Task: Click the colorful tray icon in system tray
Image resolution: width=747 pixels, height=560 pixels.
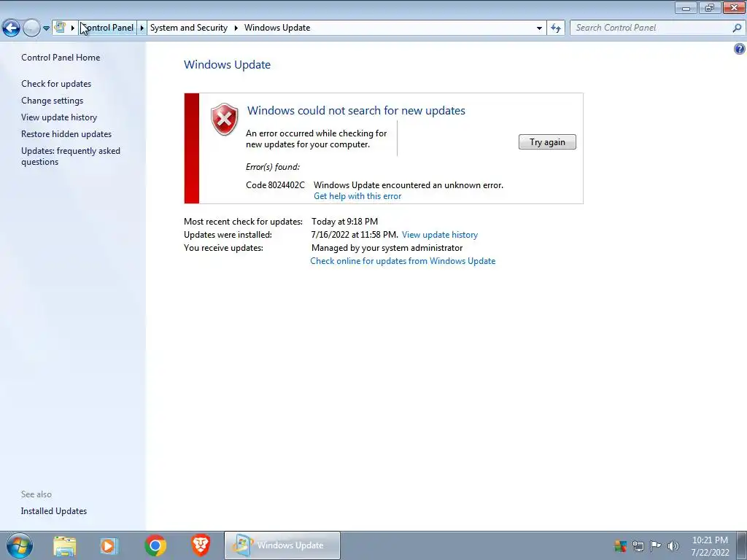Action: click(x=620, y=545)
